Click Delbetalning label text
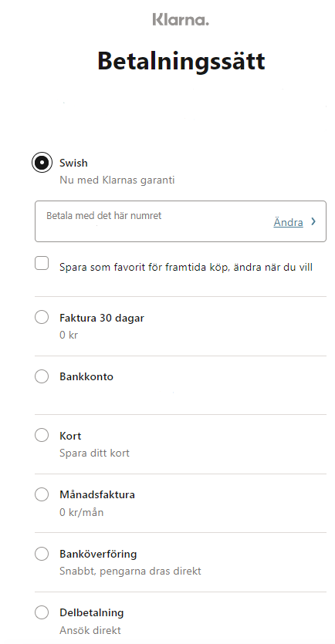The width and height of the screenshot is (335, 644). click(92, 612)
